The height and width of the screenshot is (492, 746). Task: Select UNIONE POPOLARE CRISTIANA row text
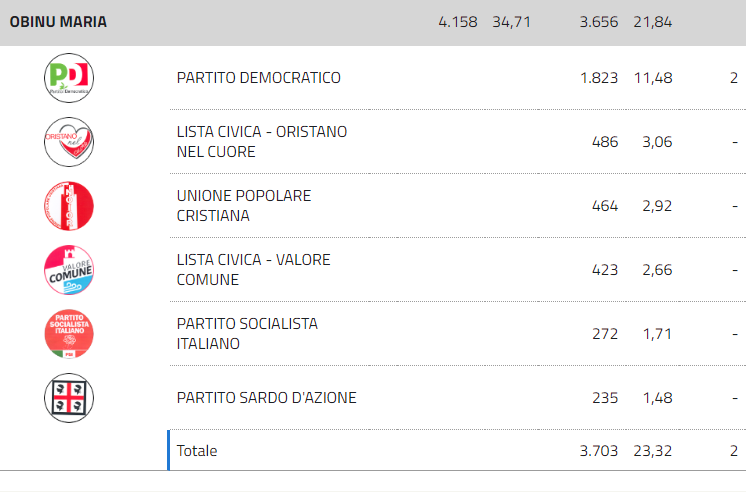coord(244,206)
